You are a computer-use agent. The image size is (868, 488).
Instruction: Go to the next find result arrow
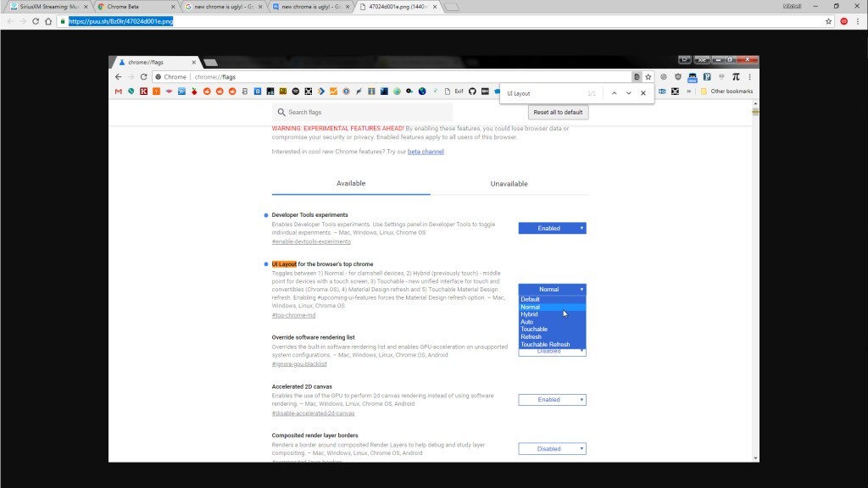coord(628,93)
